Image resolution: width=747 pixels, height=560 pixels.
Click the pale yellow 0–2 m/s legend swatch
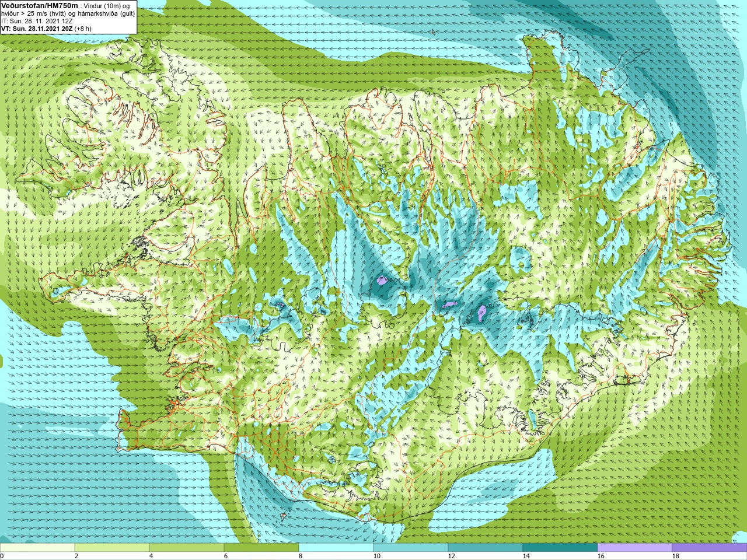37,548
